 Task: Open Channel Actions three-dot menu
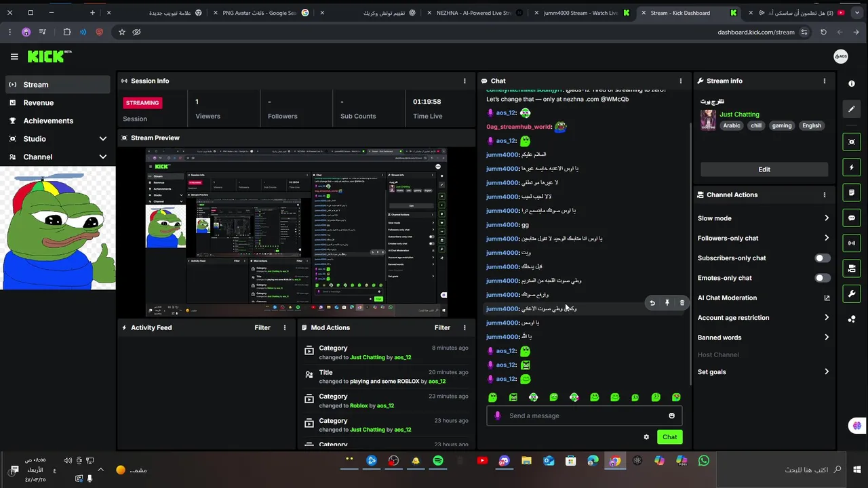[825, 195]
